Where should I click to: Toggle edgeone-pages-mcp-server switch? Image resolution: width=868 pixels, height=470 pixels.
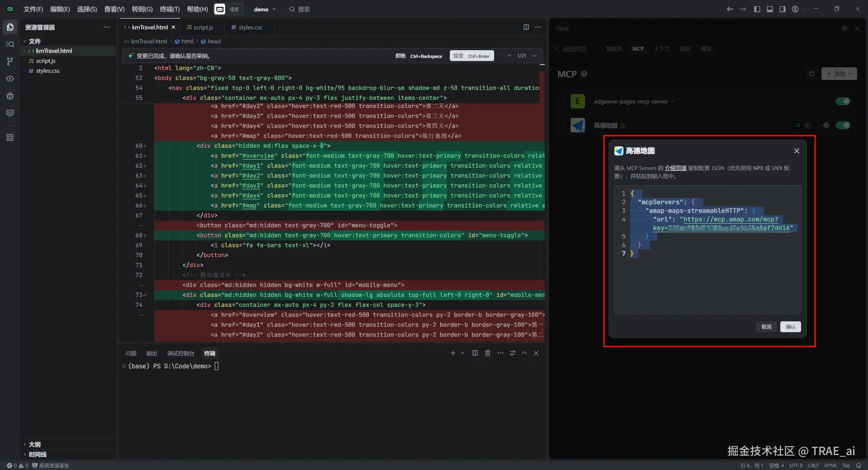(843, 101)
